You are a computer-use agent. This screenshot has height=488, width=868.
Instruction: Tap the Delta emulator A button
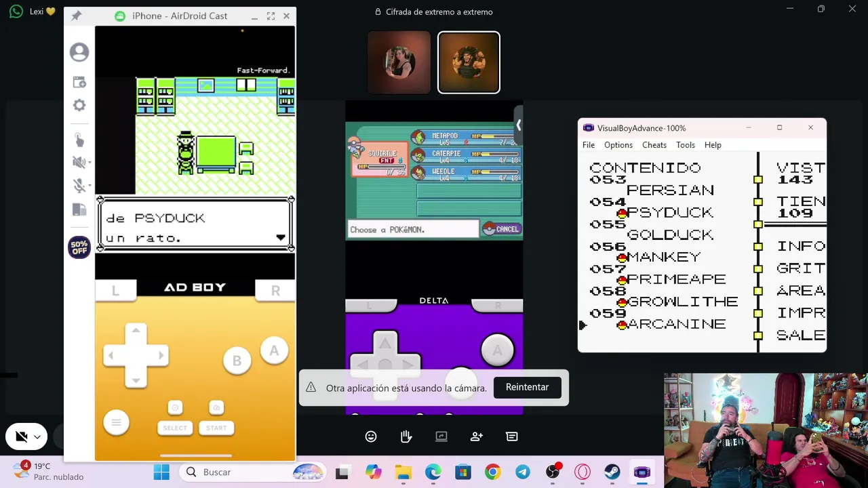[x=497, y=350]
